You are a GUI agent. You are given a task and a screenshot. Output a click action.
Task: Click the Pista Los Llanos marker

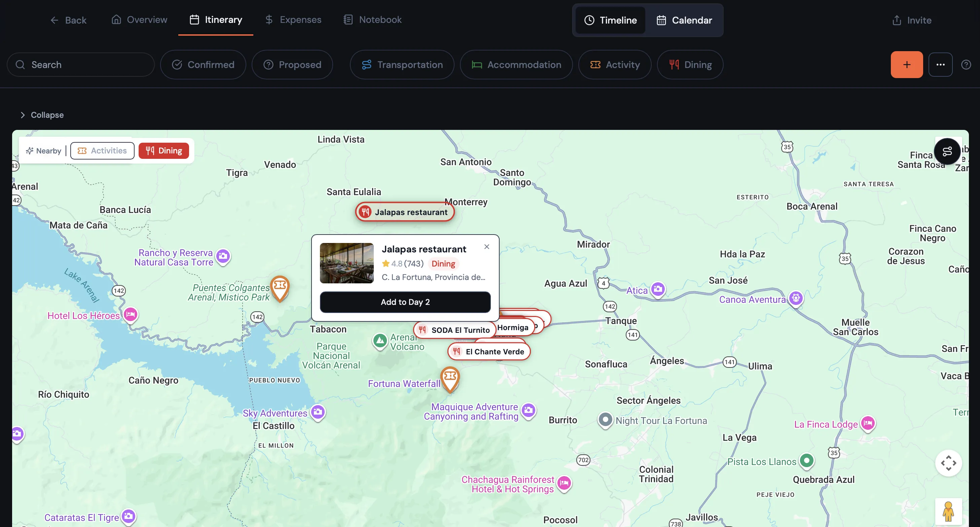coord(806,461)
